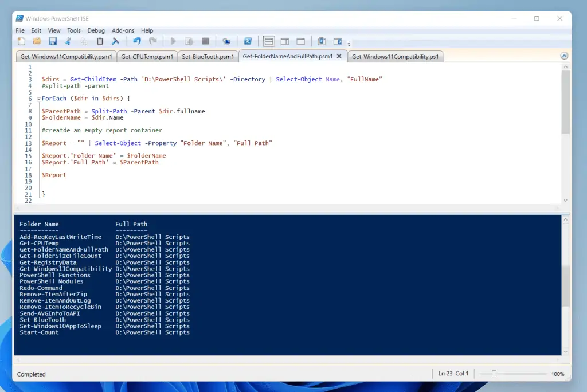Click the Redo-Command output row
This screenshot has width=587, height=392.
click(x=104, y=288)
